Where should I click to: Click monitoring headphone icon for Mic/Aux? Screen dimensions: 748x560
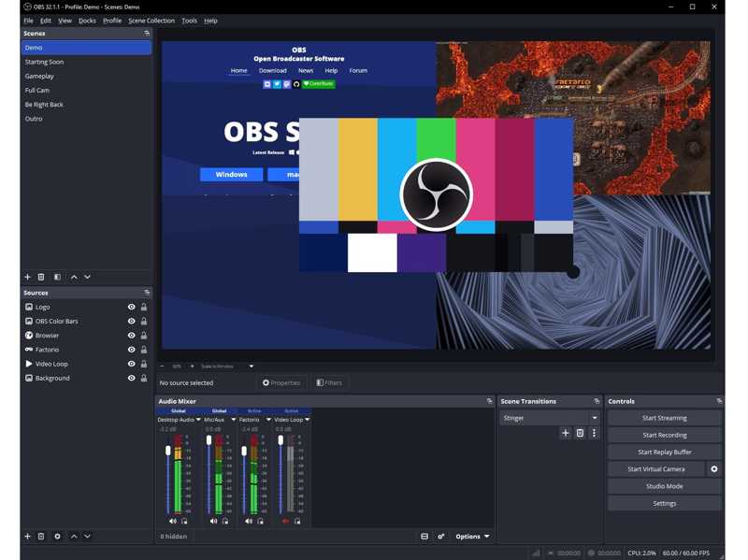(225, 521)
